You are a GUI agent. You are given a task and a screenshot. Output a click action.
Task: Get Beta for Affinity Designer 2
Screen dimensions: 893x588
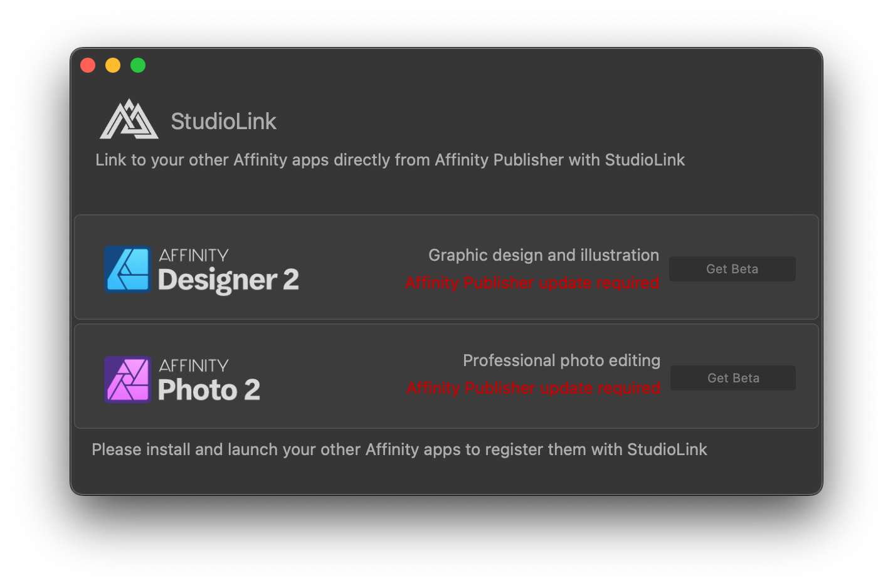pyautogui.click(x=732, y=269)
